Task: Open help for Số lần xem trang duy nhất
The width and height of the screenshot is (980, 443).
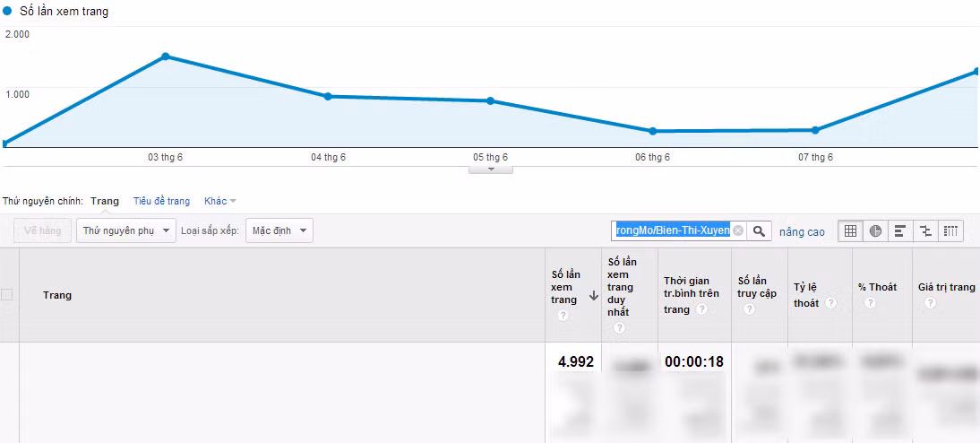Action: (x=619, y=328)
